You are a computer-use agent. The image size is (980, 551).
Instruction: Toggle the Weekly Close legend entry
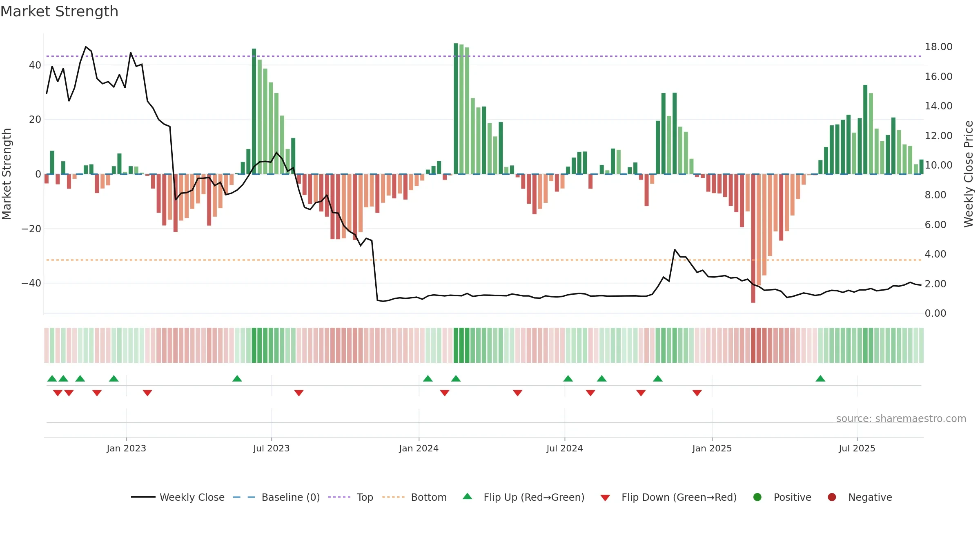[178, 497]
